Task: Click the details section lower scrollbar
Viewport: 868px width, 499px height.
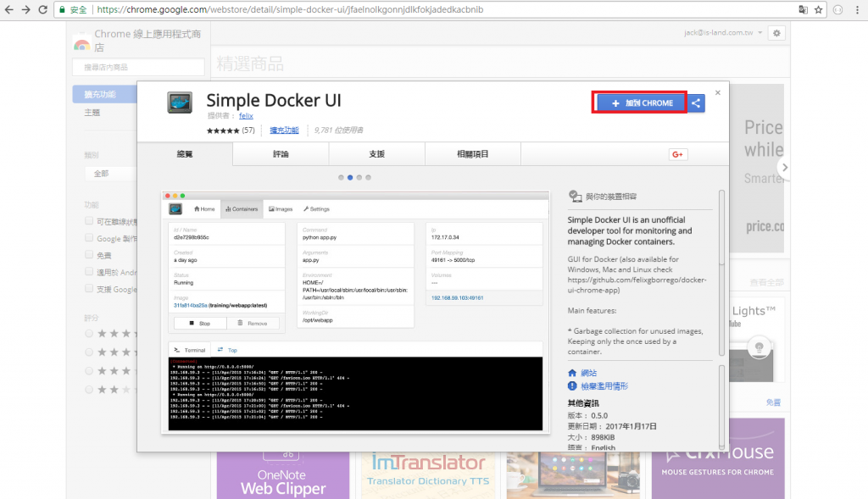Action: (721, 407)
